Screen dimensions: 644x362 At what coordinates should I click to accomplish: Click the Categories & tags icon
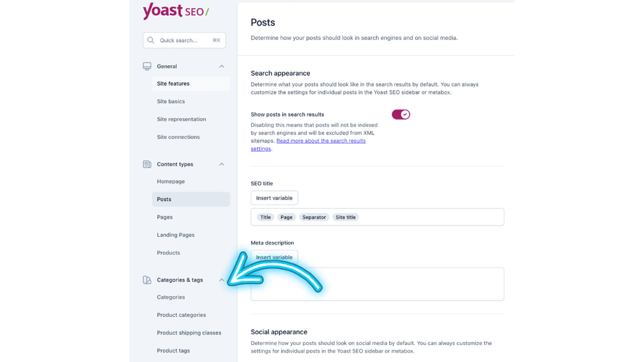(147, 280)
